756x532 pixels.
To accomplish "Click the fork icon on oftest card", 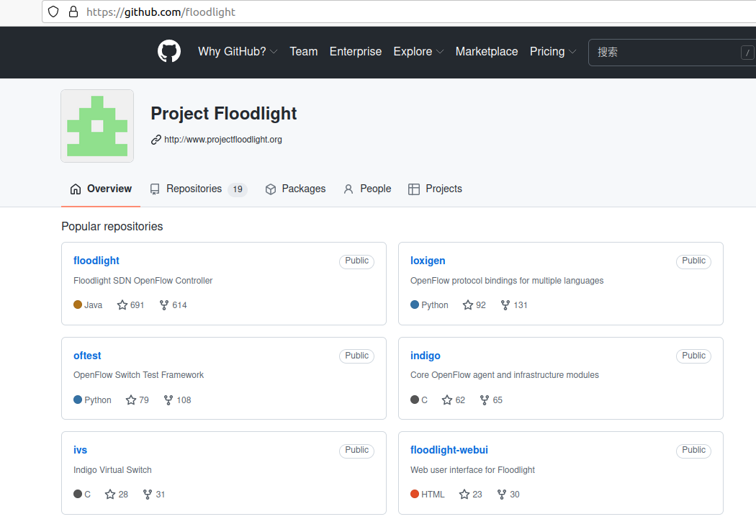I will pos(168,400).
